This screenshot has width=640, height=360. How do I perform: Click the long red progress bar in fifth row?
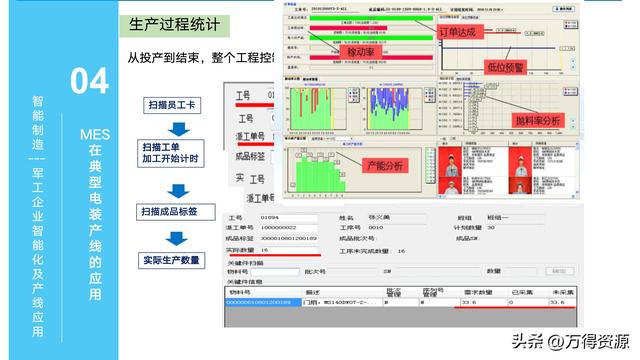(371, 58)
